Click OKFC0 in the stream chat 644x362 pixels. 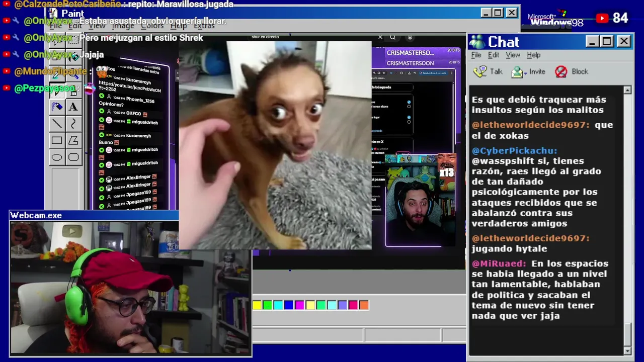(133, 114)
